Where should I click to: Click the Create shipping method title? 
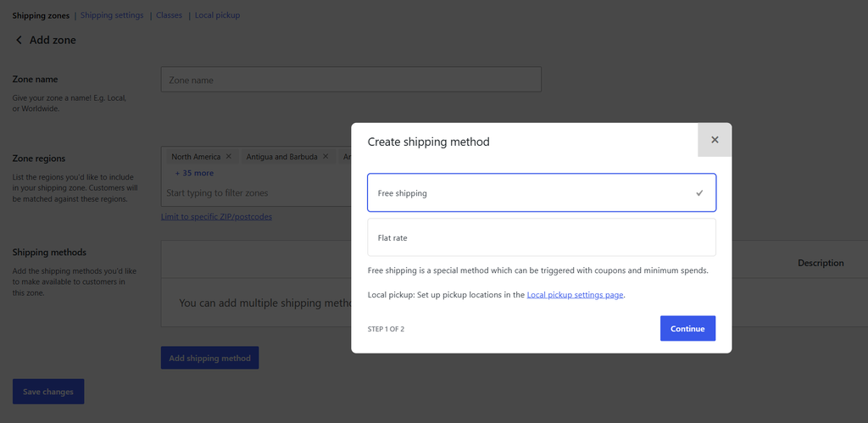click(428, 142)
